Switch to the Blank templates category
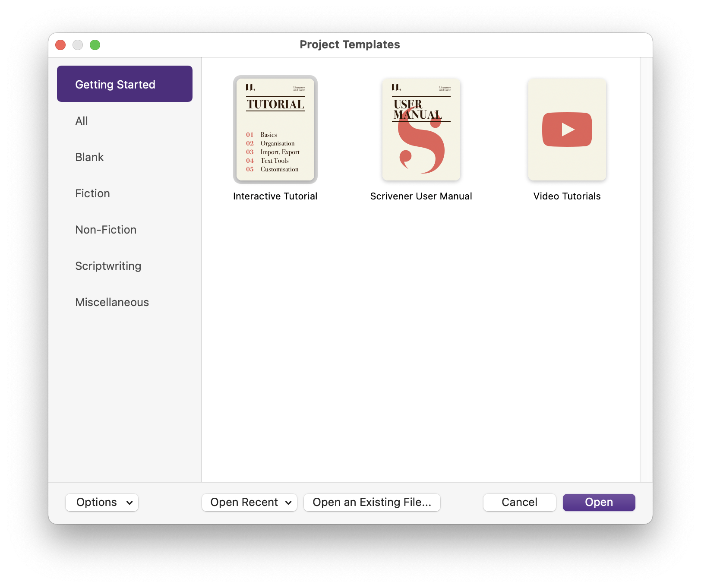This screenshot has width=701, height=588. 89,157
